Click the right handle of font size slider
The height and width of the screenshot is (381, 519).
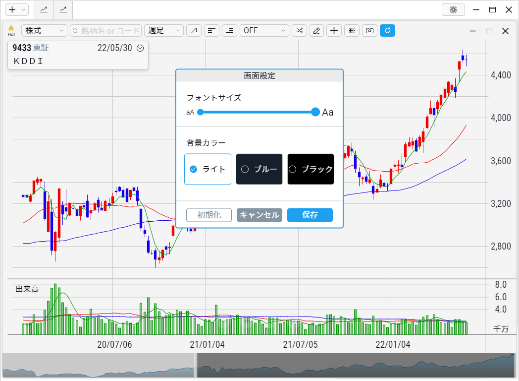(x=315, y=112)
